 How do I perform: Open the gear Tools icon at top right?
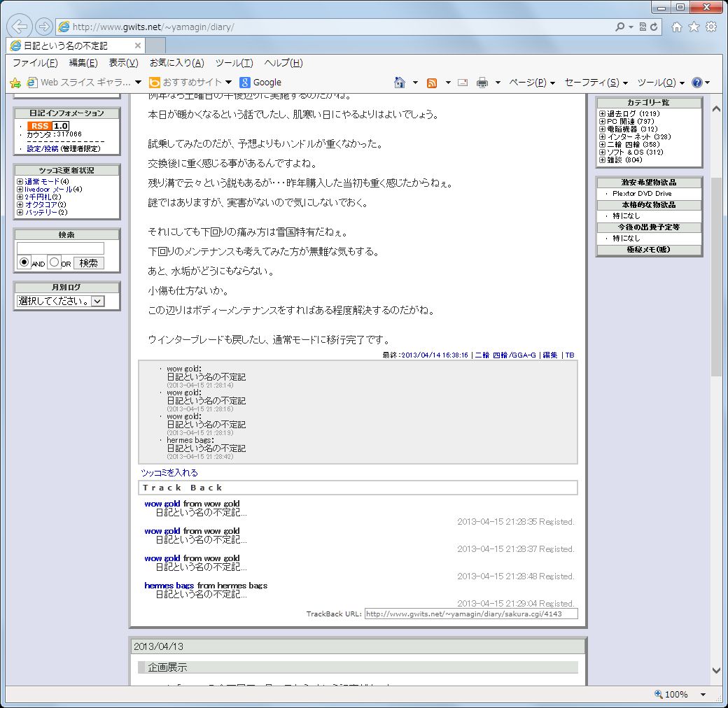[x=711, y=27]
